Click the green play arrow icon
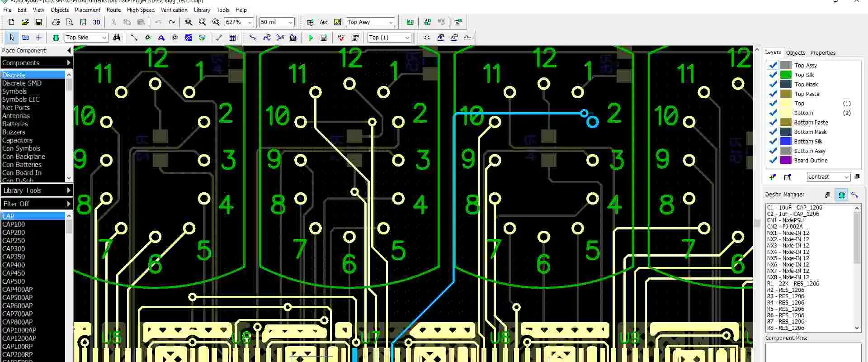868x362 pixels. pos(311,38)
